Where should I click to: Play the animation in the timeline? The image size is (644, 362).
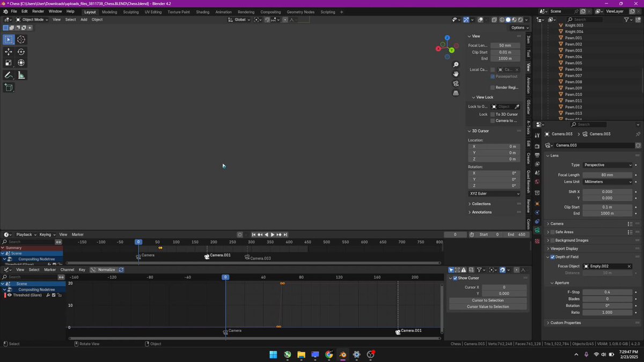tap(273, 234)
